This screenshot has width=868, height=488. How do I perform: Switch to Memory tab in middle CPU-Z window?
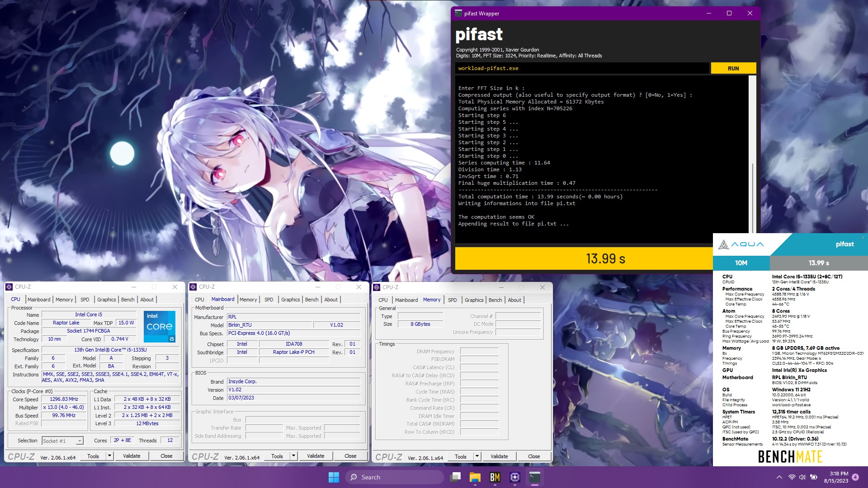pyautogui.click(x=248, y=300)
